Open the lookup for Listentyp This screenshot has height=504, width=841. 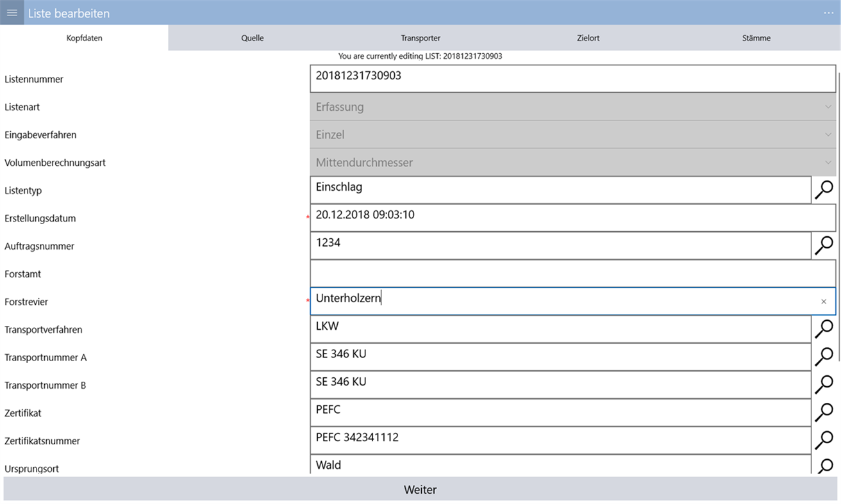pos(824,190)
